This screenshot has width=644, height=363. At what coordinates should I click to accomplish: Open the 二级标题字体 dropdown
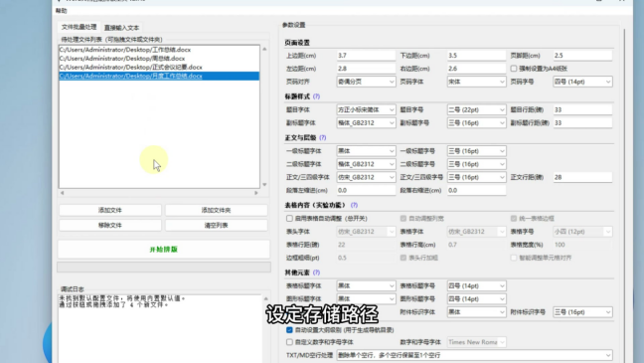pyautogui.click(x=366, y=164)
